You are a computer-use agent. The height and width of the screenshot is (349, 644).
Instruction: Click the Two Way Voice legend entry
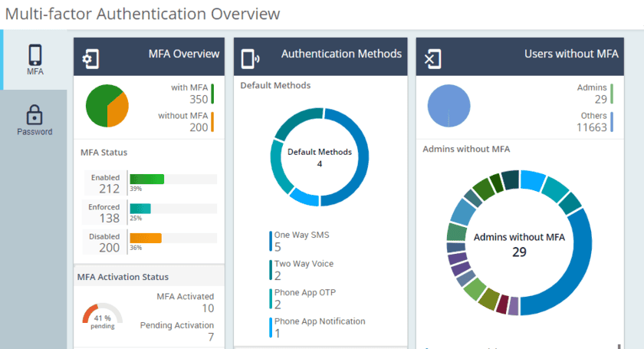click(304, 269)
